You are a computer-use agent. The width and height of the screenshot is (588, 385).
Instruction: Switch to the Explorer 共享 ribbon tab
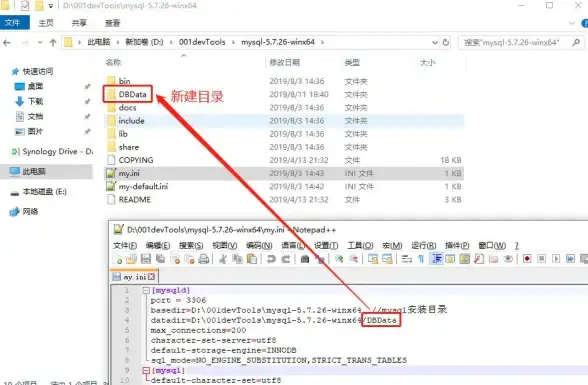pyautogui.click(x=79, y=23)
